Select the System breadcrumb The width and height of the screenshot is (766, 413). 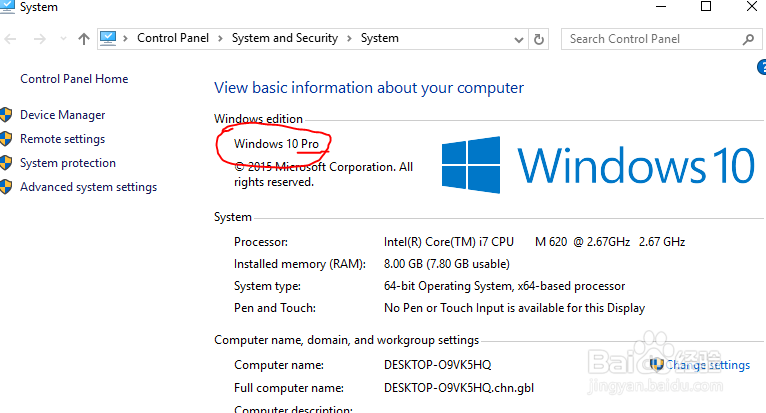coord(380,38)
